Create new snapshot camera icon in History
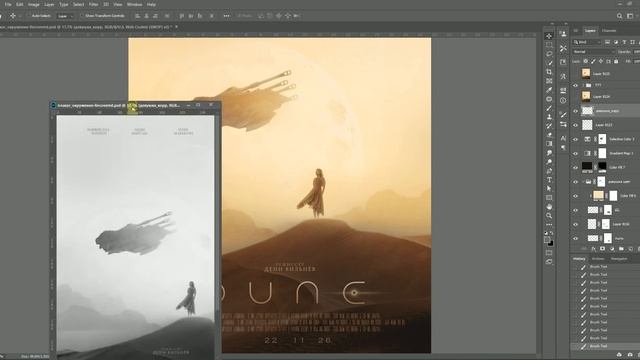This screenshot has width=640, height=360. click(x=630, y=355)
